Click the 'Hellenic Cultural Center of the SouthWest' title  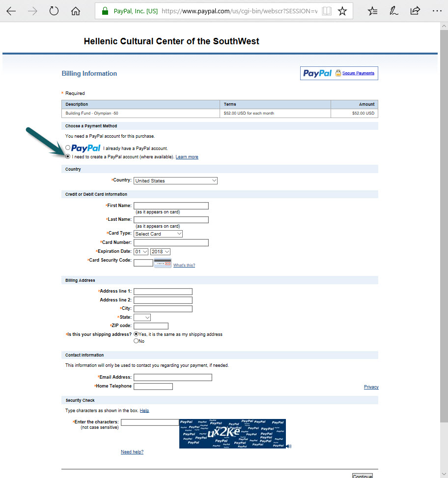(x=171, y=41)
